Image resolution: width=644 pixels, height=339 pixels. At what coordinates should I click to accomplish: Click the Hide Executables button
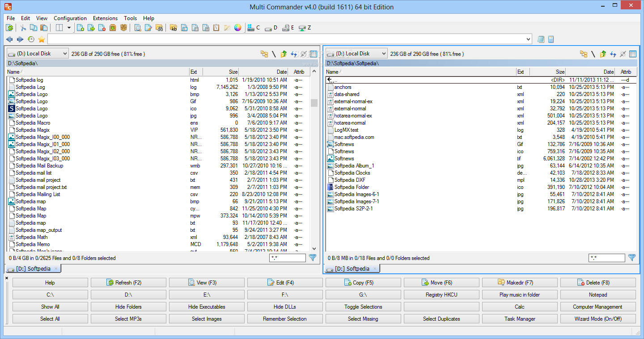207,306
